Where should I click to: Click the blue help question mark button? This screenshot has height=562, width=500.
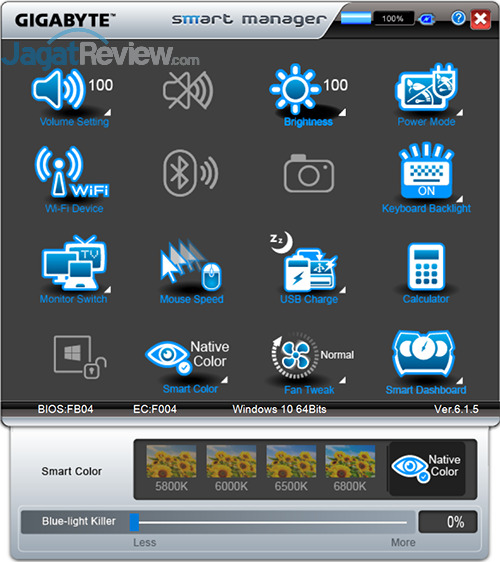click(x=458, y=18)
